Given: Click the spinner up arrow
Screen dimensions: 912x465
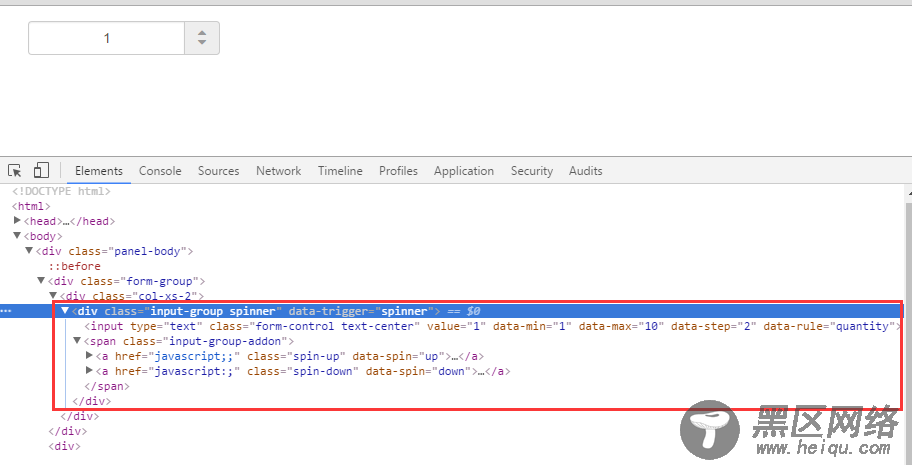Looking at the screenshot, I should 202,33.
